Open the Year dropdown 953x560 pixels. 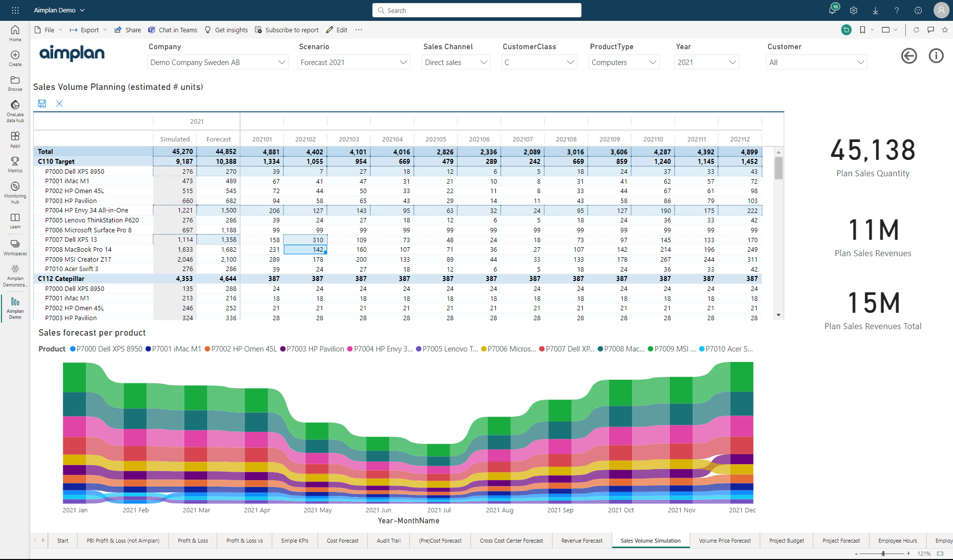(707, 62)
